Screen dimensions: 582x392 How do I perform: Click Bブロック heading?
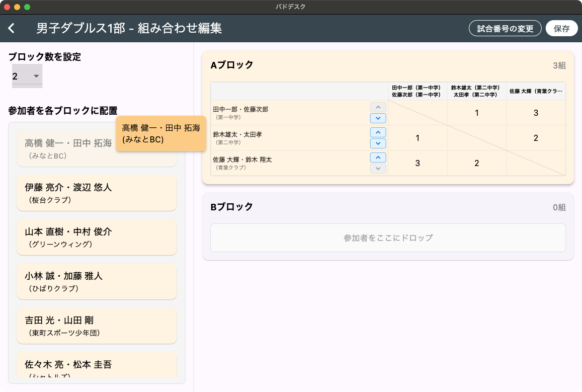tap(231, 207)
